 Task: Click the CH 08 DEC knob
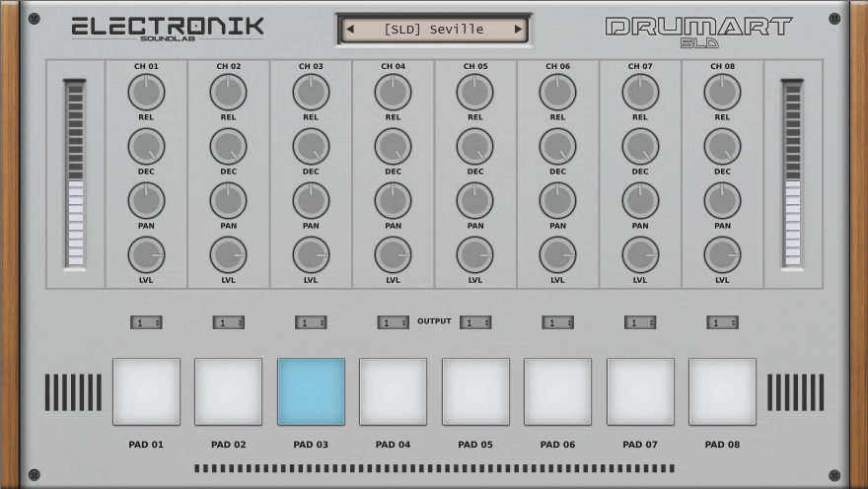click(x=722, y=147)
